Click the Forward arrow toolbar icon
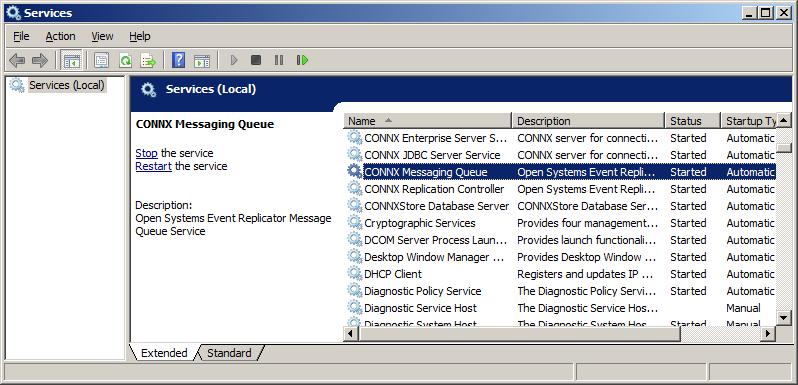Viewport: 798px width, 385px height. point(39,61)
